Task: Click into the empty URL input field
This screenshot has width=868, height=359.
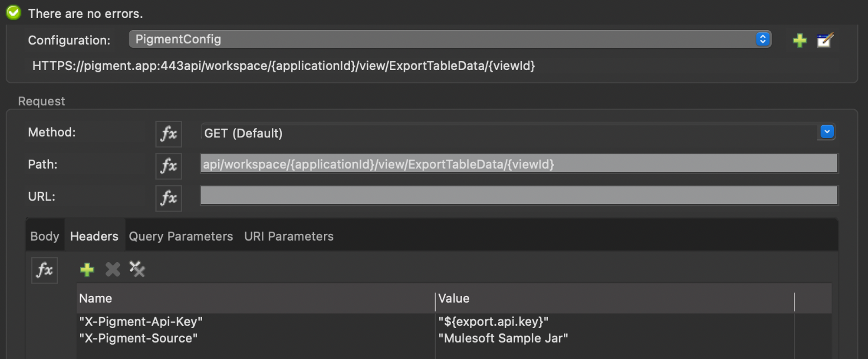Action: pos(519,196)
